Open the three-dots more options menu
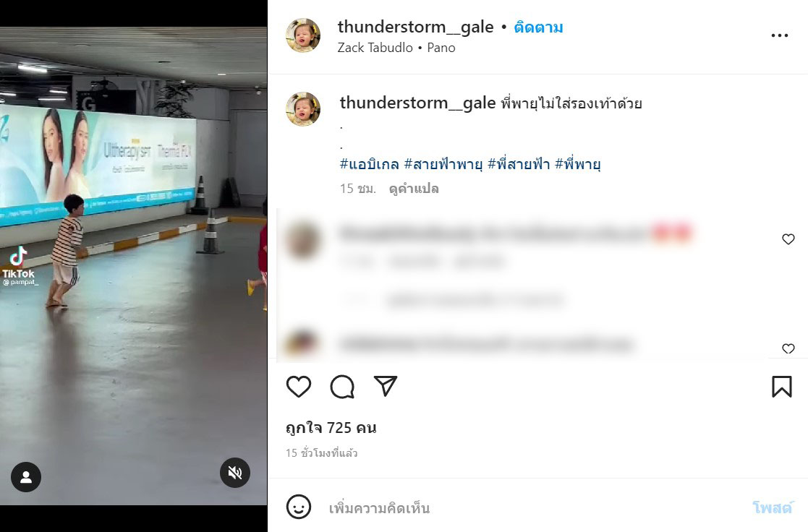Screen dimensions: 808x532 coord(779,35)
